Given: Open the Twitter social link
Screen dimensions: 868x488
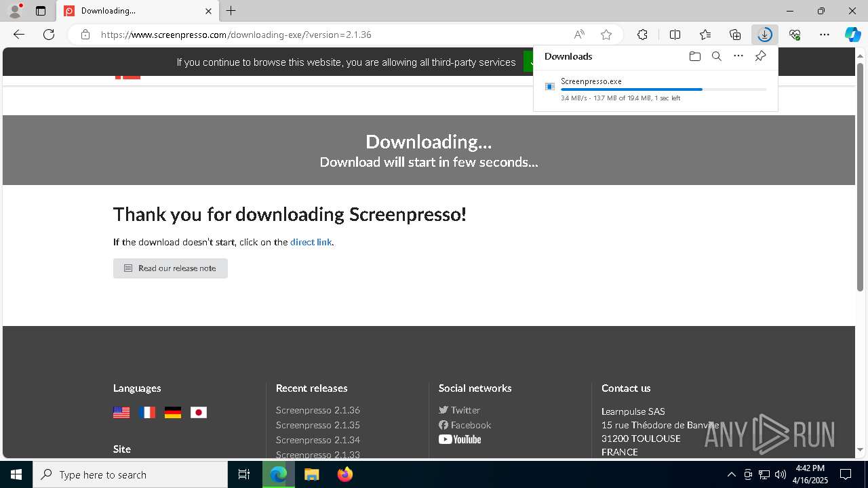Looking at the screenshot, I should [x=459, y=410].
